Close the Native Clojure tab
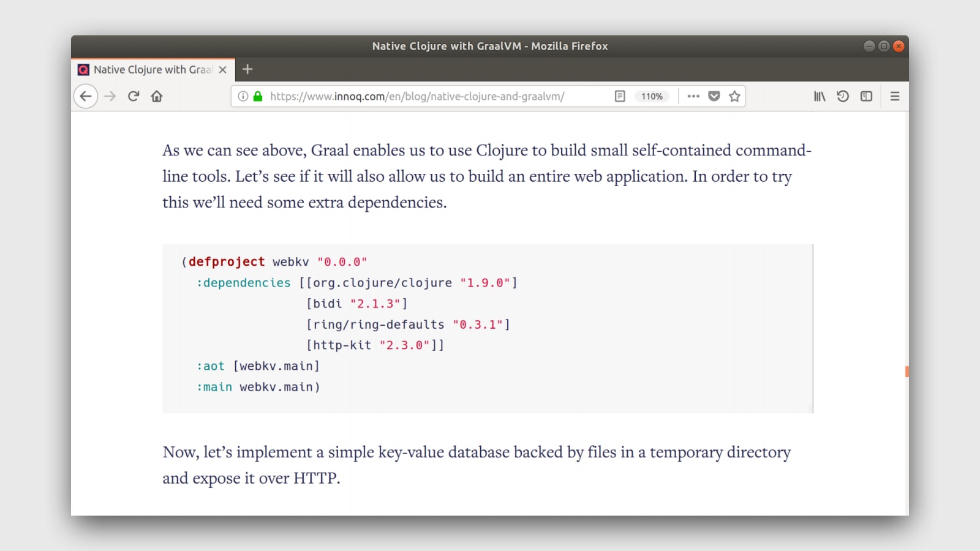The image size is (980, 551). 223,70
